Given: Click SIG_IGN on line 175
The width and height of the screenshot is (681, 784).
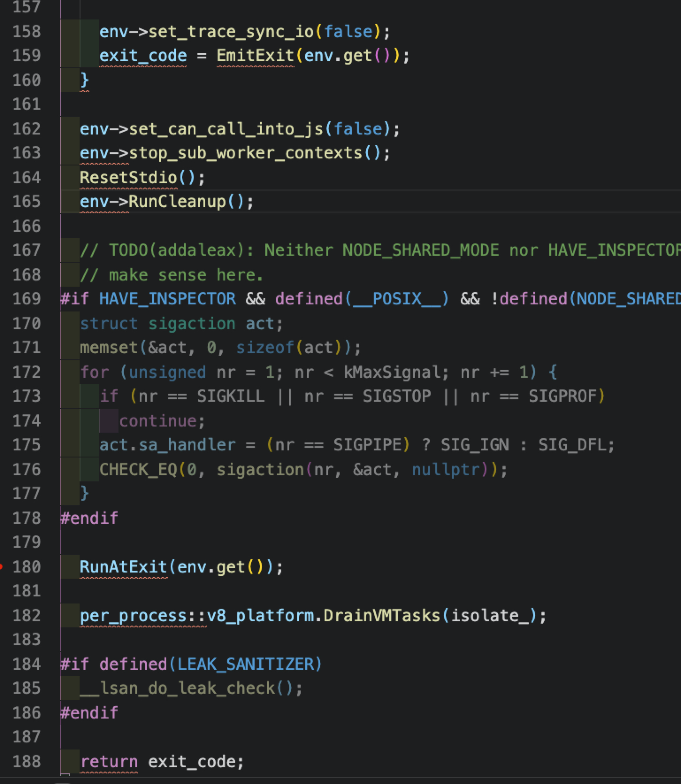Looking at the screenshot, I should (475, 445).
